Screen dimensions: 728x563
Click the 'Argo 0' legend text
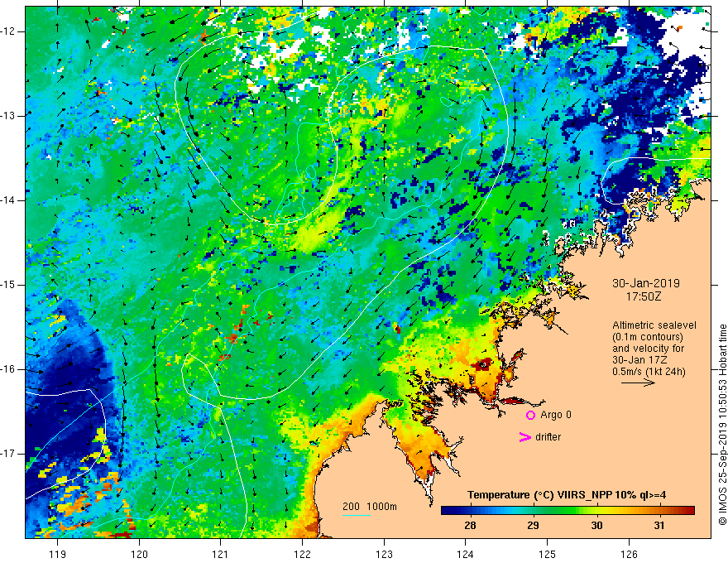tap(556, 415)
